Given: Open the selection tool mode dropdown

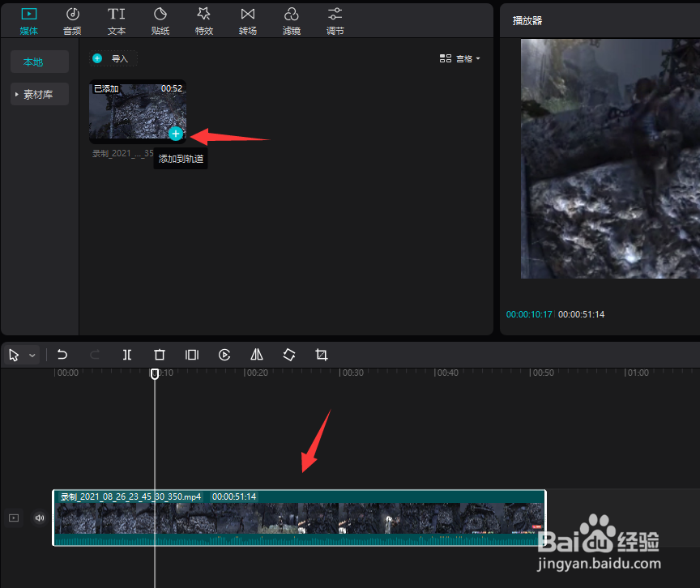Looking at the screenshot, I should (32, 356).
